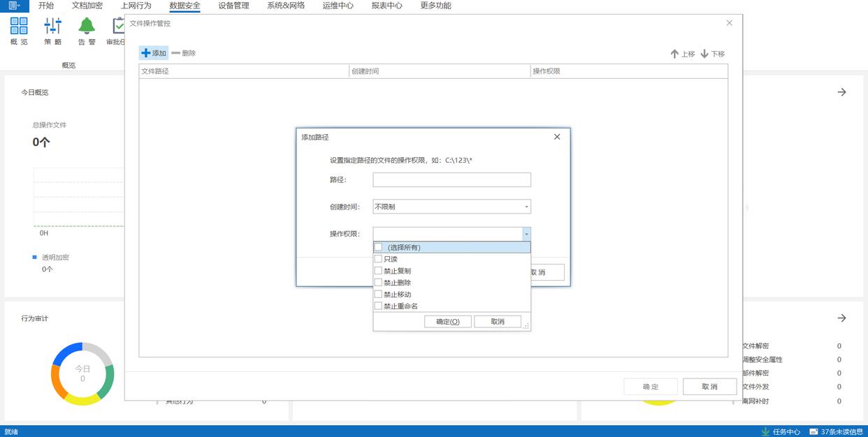Click the 路径 input field
The image size is (868, 437).
451,180
